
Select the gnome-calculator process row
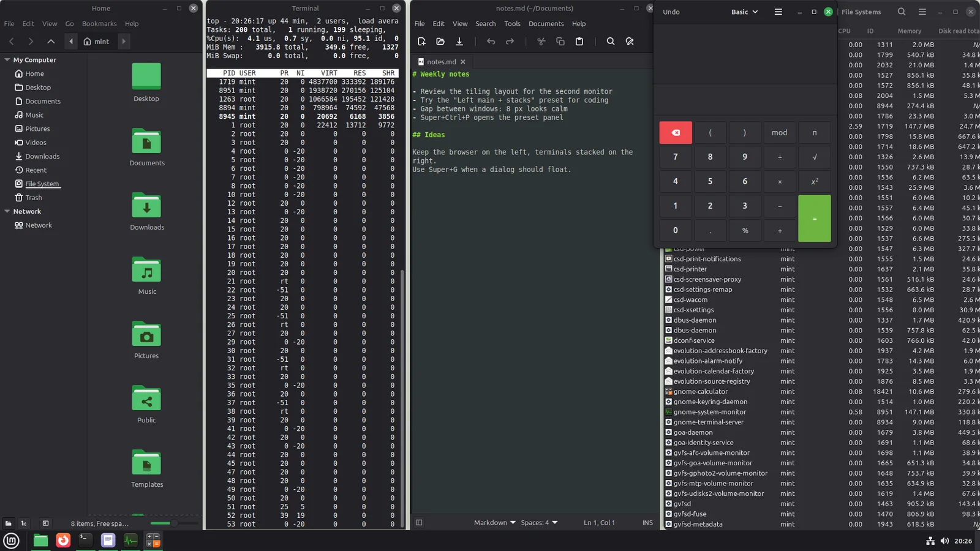(822, 392)
